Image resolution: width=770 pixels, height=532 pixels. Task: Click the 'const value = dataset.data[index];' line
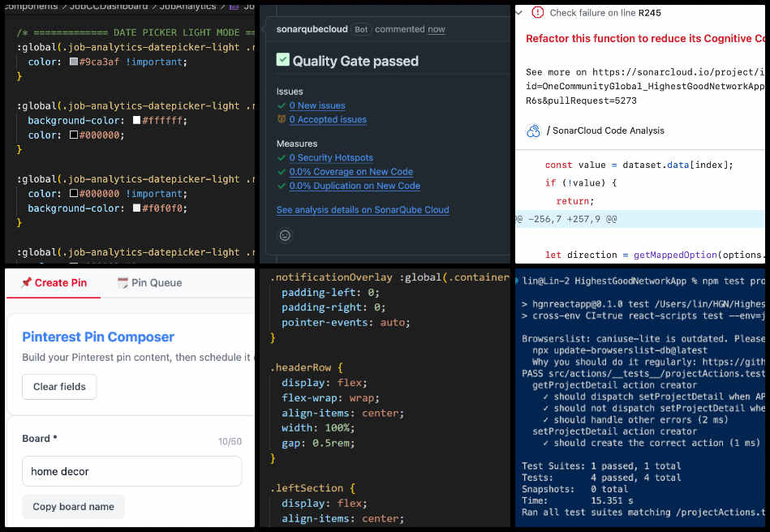click(x=639, y=165)
